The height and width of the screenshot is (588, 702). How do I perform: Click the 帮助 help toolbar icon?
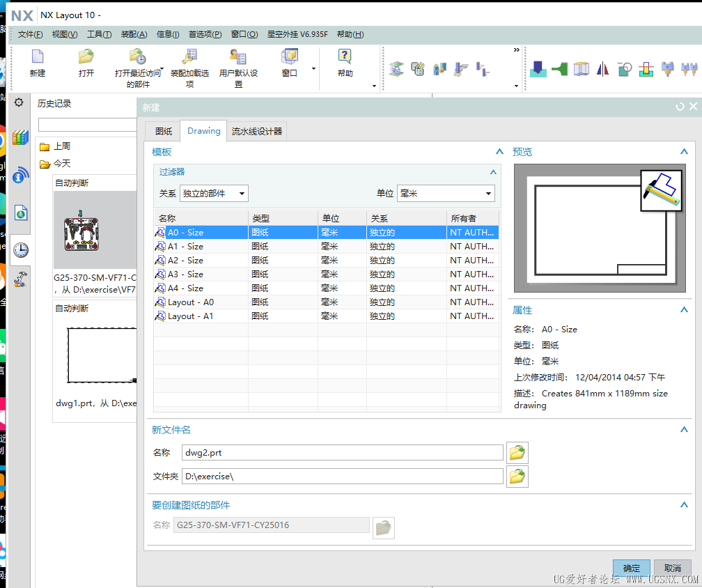(x=345, y=57)
